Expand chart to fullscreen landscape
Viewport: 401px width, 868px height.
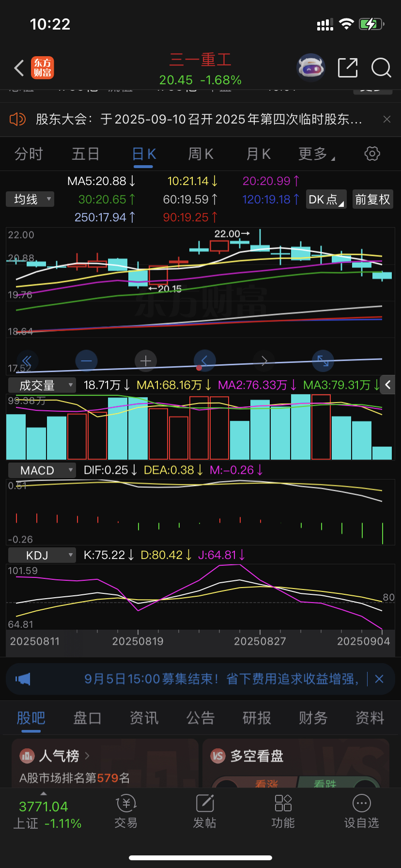(x=323, y=360)
